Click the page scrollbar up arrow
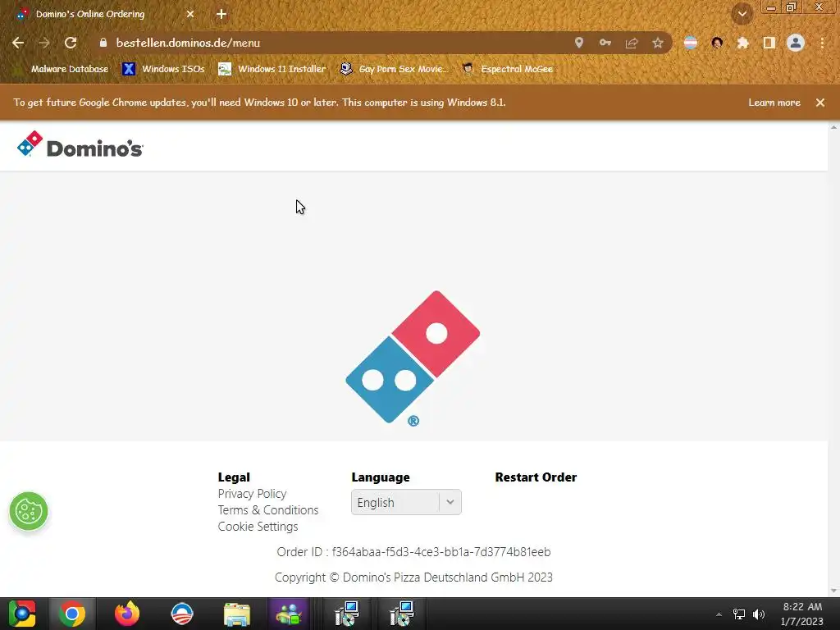The height and width of the screenshot is (630, 840). 833,127
